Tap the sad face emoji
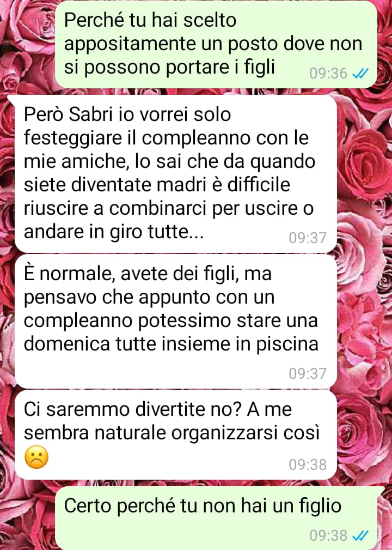 36,457
